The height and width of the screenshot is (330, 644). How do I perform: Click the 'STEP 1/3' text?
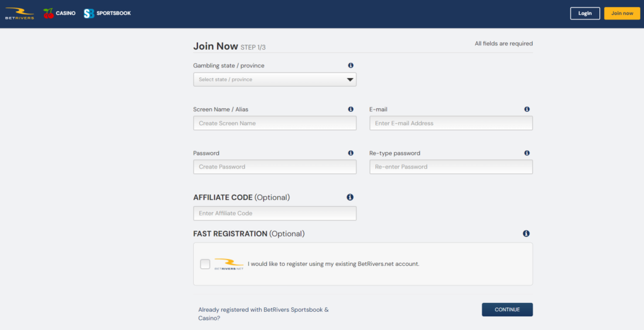click(x=253, y=48)
